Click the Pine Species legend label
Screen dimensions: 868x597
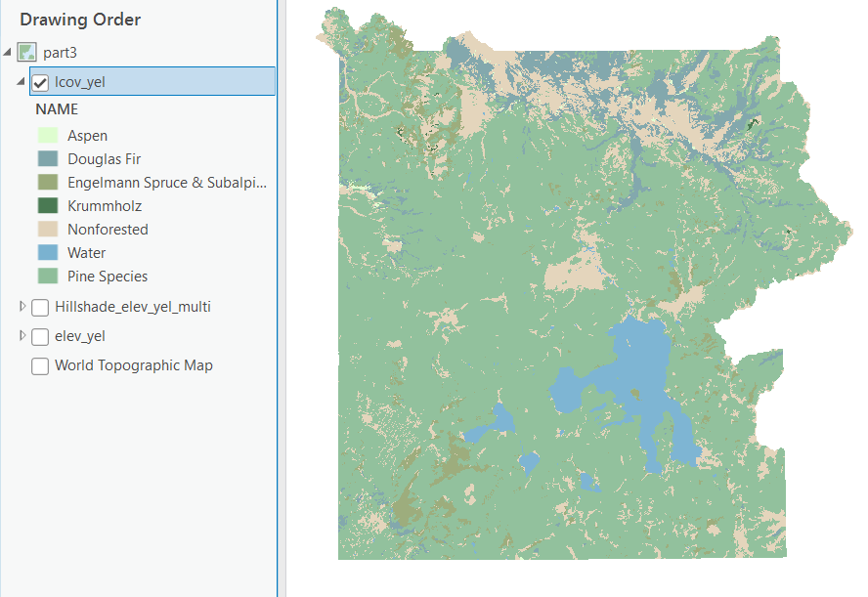coord(108,277)
